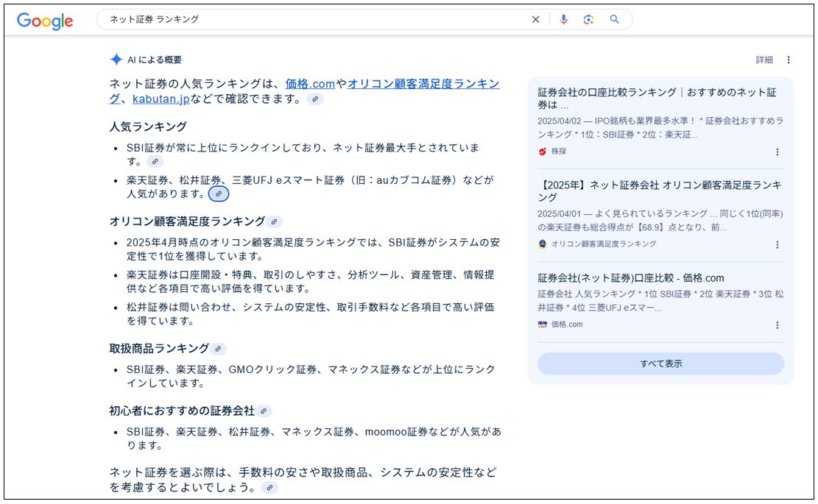818x504 pixels.
Task: Click source link chip after などで確認できます
Action: (x=315, y=99)
